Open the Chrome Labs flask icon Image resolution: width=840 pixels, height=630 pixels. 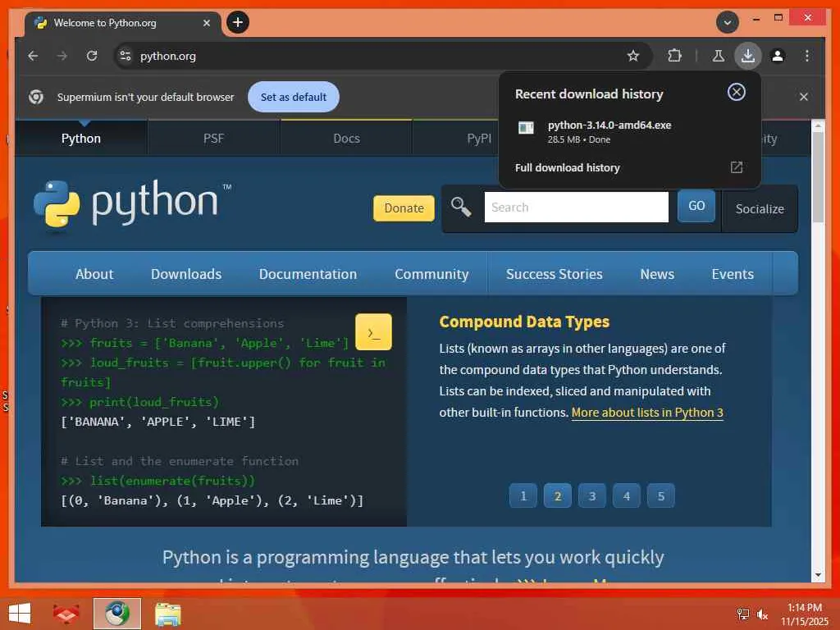[718, 56]
